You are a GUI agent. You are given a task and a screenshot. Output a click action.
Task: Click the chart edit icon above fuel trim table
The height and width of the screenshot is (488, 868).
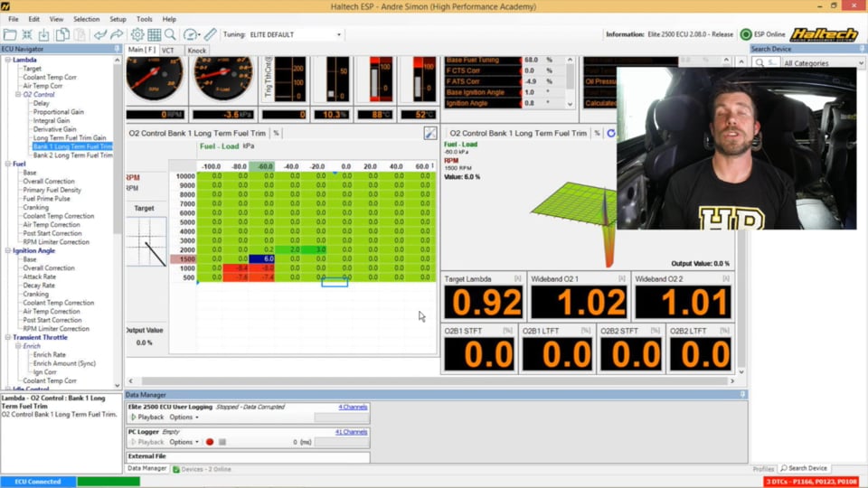(430, 133)
